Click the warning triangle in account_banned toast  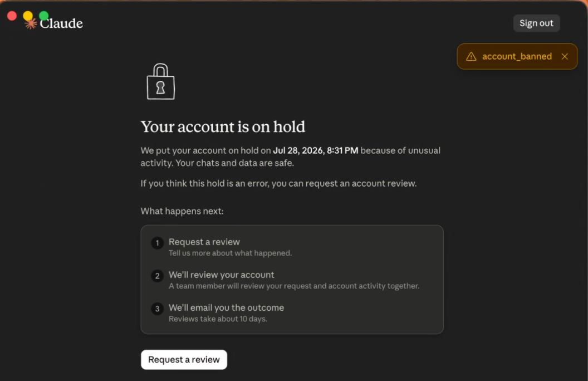pyautogui.click(x=471, y=57)
